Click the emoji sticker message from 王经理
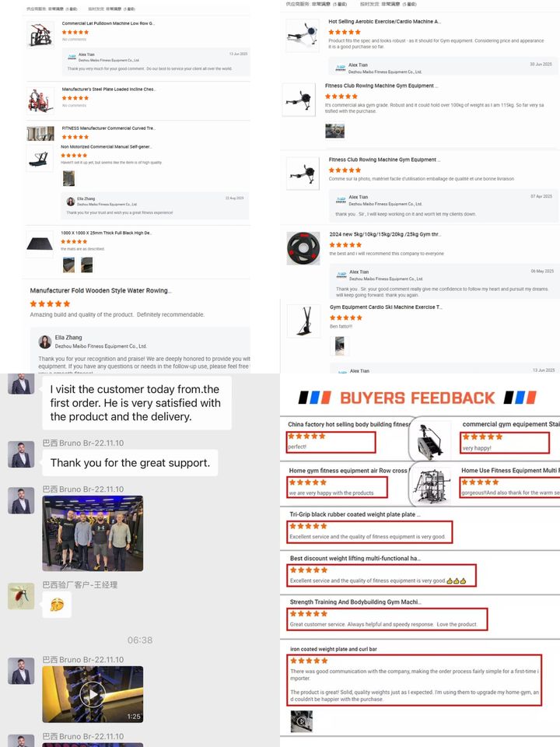This screenshot has width=560, height=747. coord(57,605)
